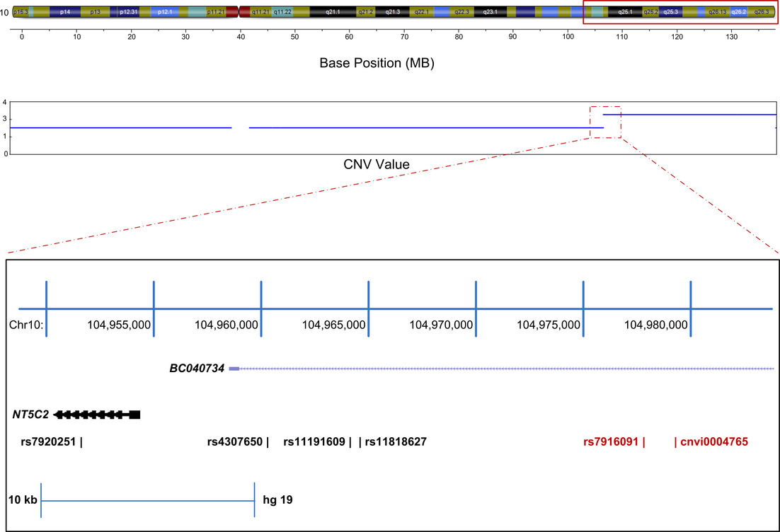Click the red centromere on the ideogram

click(239, 12)
